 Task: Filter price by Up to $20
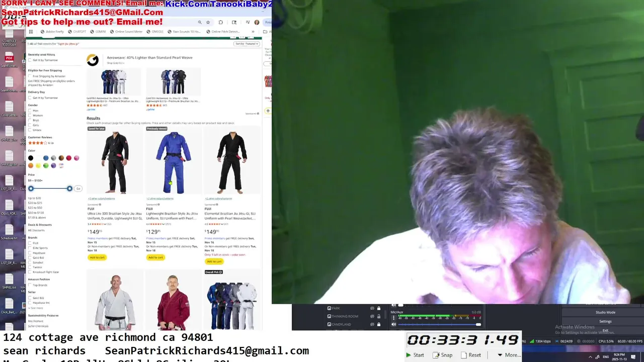(35, 198)
